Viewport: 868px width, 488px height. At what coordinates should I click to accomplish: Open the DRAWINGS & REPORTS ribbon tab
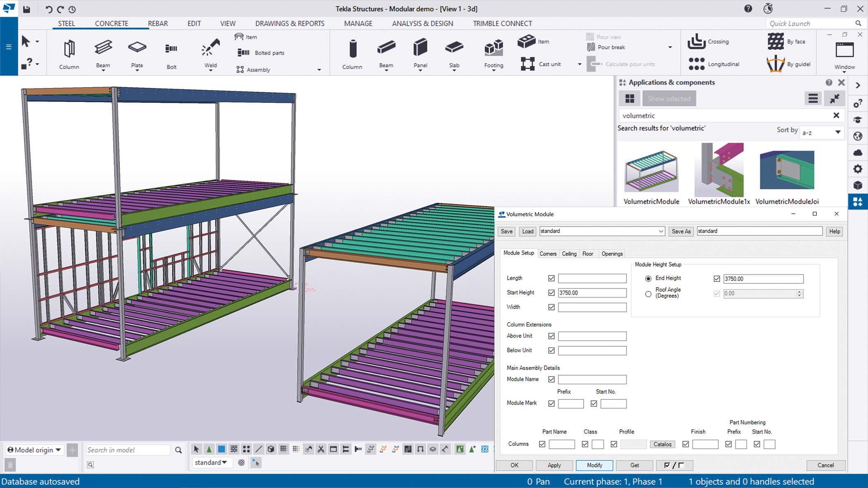click(x=289, y=24)
